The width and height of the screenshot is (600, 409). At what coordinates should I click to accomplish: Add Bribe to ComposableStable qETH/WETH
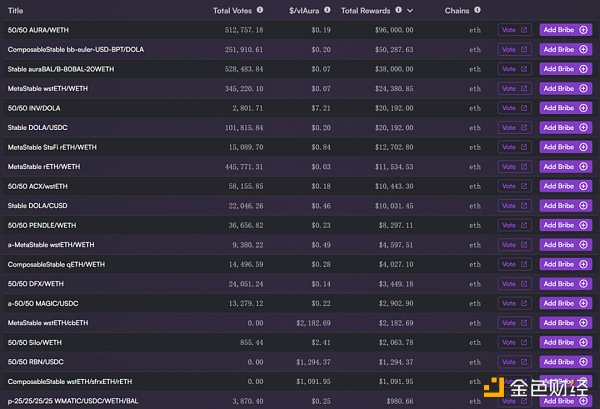[566, 264]
